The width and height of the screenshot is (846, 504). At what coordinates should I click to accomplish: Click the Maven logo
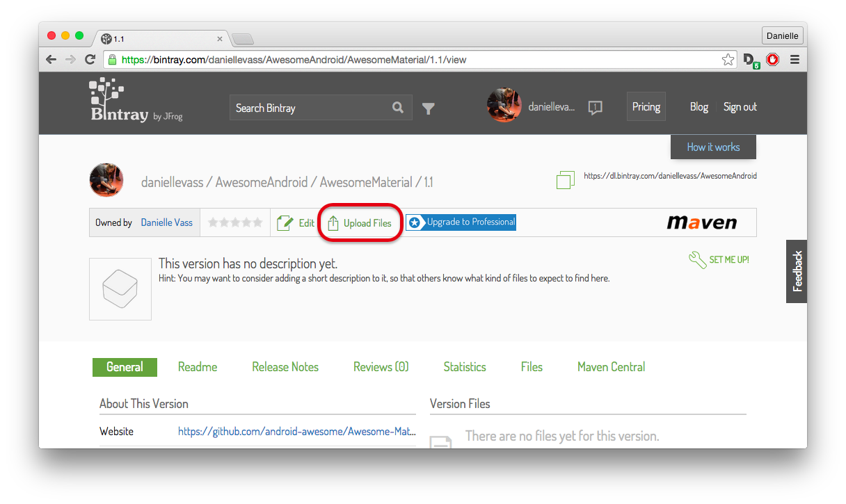coord(701,222)
